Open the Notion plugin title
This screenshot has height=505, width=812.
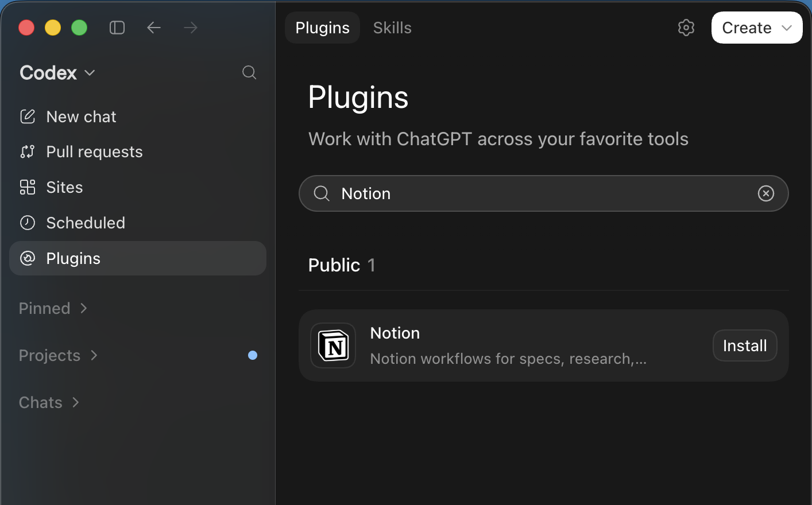(x=395, y=333)
